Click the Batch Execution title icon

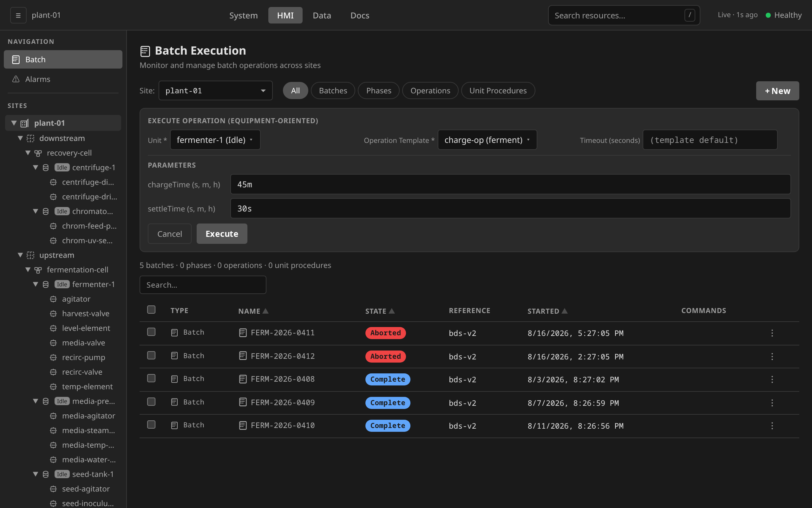point(145,51)
